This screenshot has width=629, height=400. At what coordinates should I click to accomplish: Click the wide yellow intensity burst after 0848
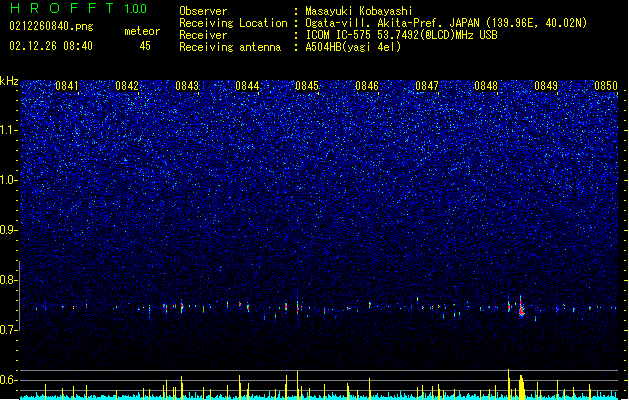[x=521, y=387]
